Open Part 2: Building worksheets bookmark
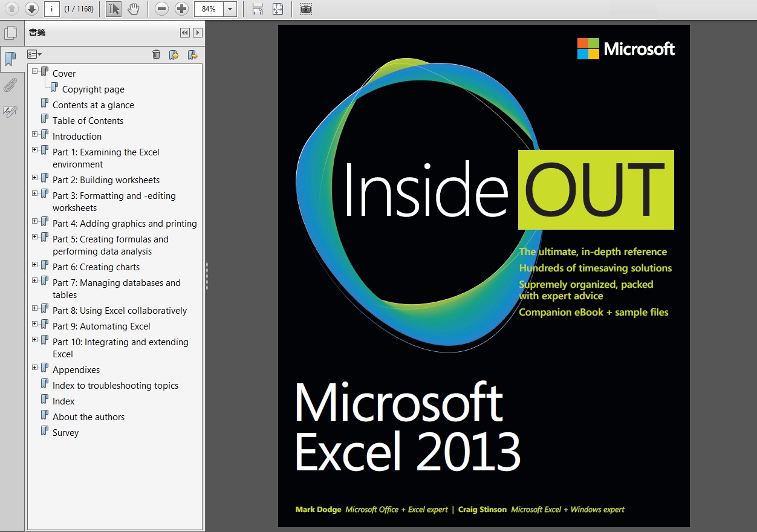 click(x=106, y=180)
